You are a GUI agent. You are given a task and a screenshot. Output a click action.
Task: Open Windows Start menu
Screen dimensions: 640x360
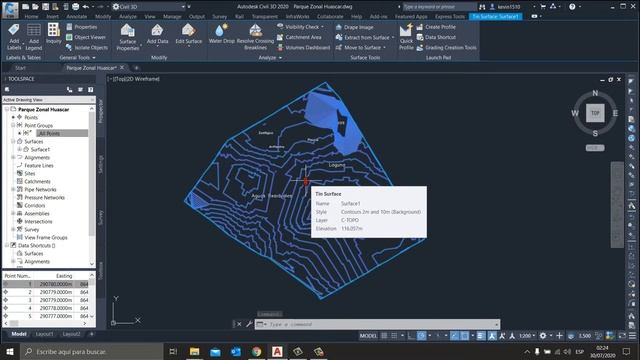(x=9, y=351)
